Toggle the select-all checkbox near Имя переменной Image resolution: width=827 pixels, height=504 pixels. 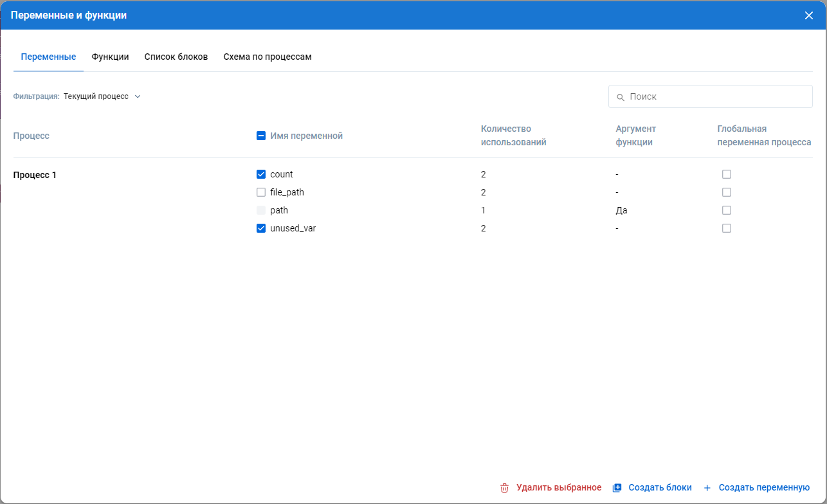(261, 136)
